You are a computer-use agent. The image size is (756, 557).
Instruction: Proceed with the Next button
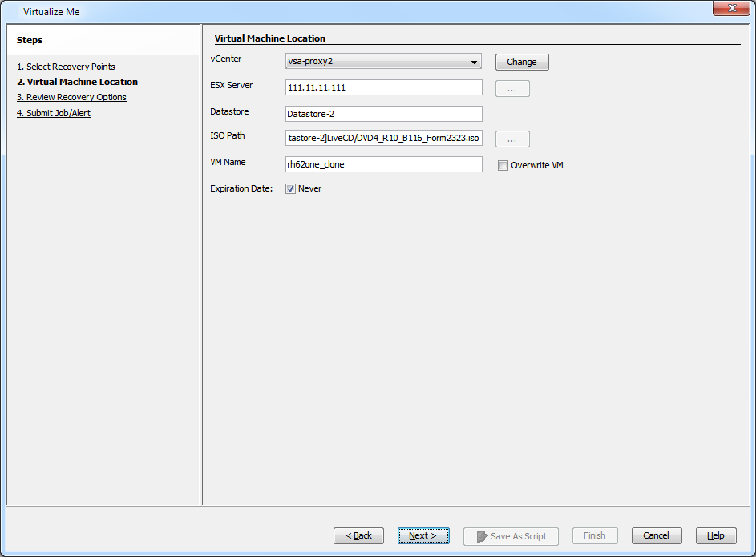[x=422, y=535]
